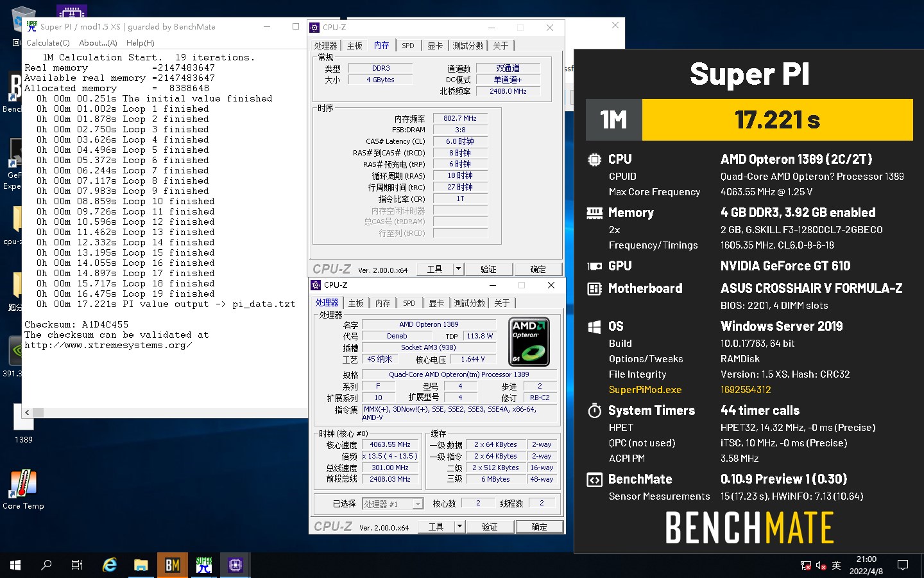Click upper CPU-Z window title icon
The image size is (924, 578).
[x=314, y=28]
